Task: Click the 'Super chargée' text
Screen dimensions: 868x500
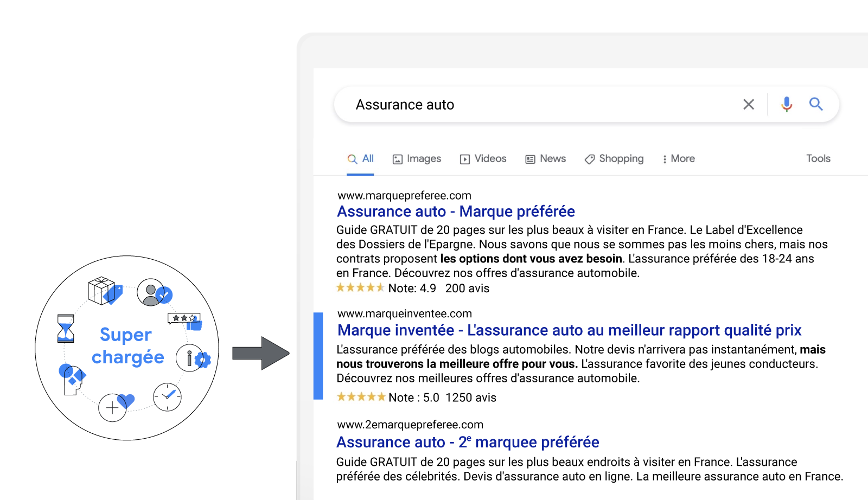Action: pos(127,346)
